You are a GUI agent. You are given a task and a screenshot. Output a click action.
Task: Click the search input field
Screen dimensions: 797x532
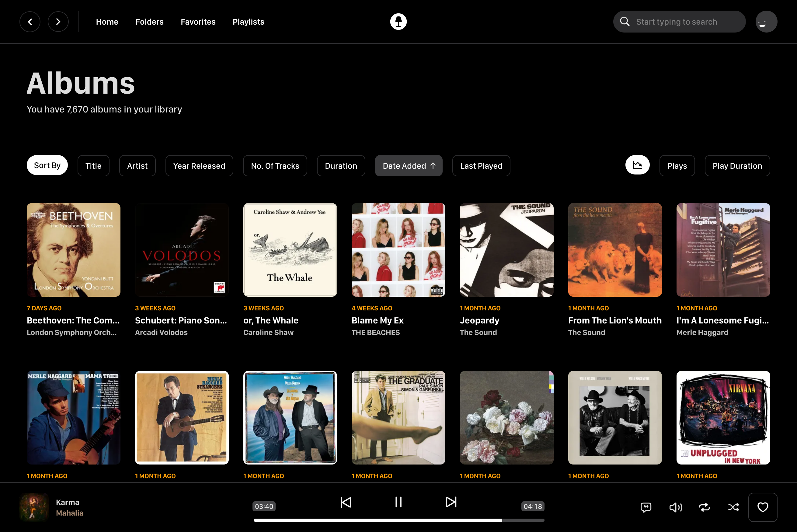pos(679,22)
